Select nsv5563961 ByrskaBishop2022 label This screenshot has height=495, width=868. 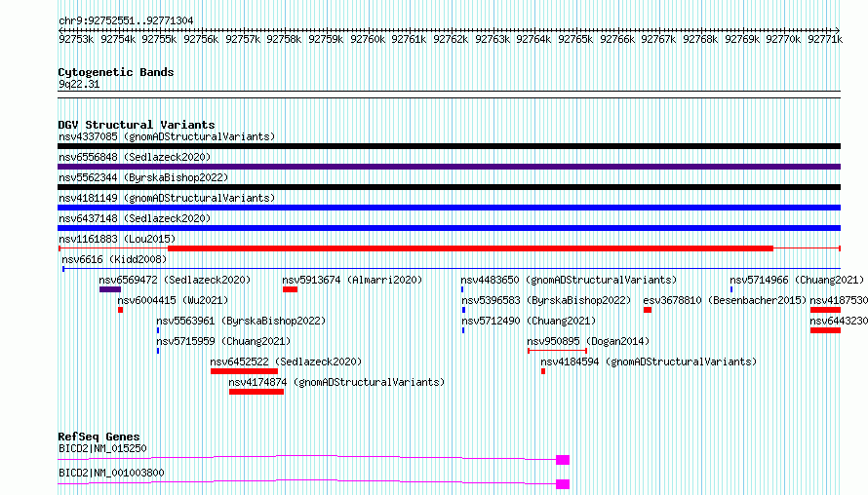click(x=241, y=321)
